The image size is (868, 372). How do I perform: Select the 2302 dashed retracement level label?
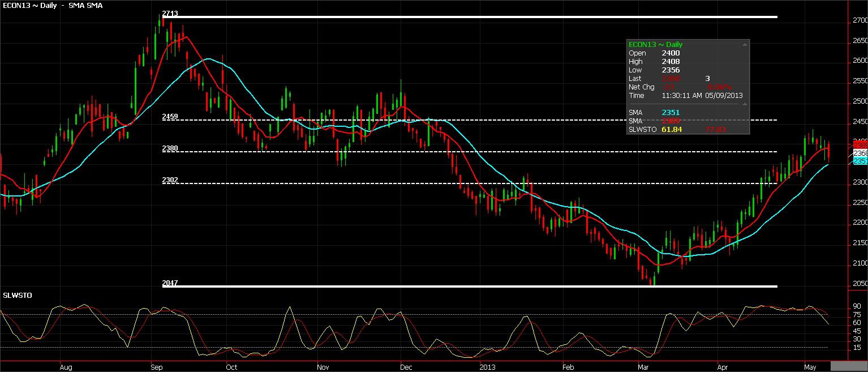[170, 180]
